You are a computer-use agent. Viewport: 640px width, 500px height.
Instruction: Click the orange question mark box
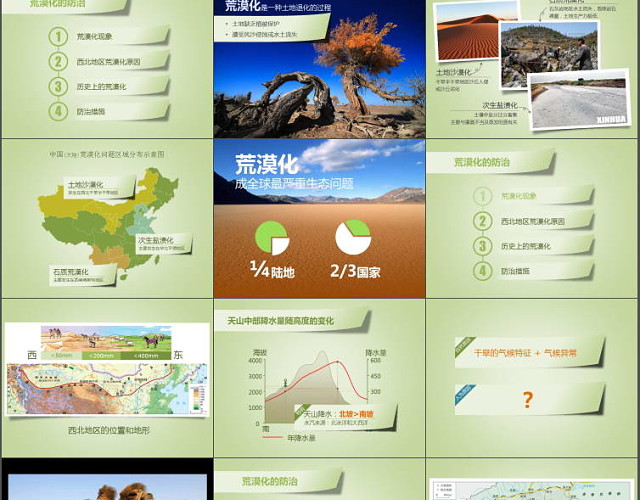click(529, 400)
